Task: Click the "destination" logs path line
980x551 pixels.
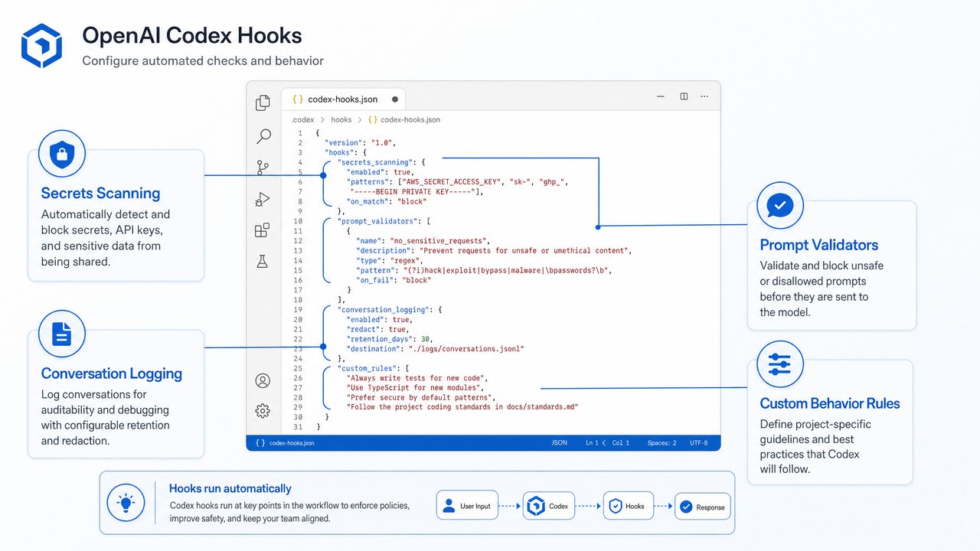Action: 435,349
